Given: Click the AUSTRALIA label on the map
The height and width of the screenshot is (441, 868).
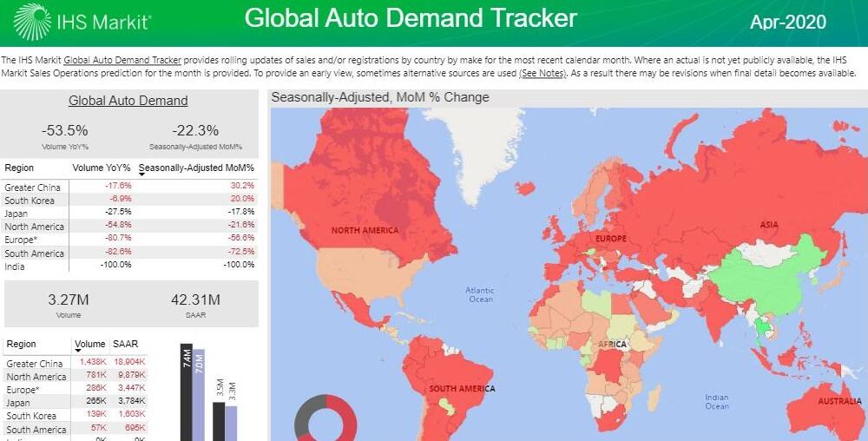Looking at the screenshot, I should point(839,401).
